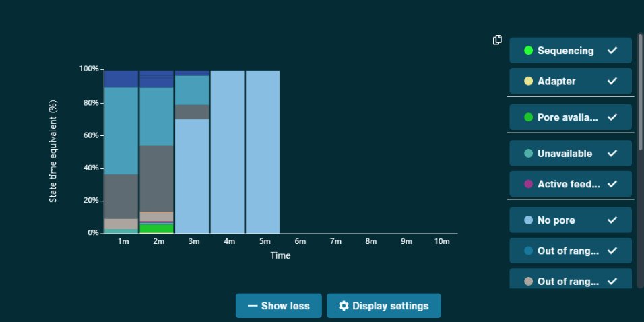Click the light blue No pore dot

pos(528,220)
